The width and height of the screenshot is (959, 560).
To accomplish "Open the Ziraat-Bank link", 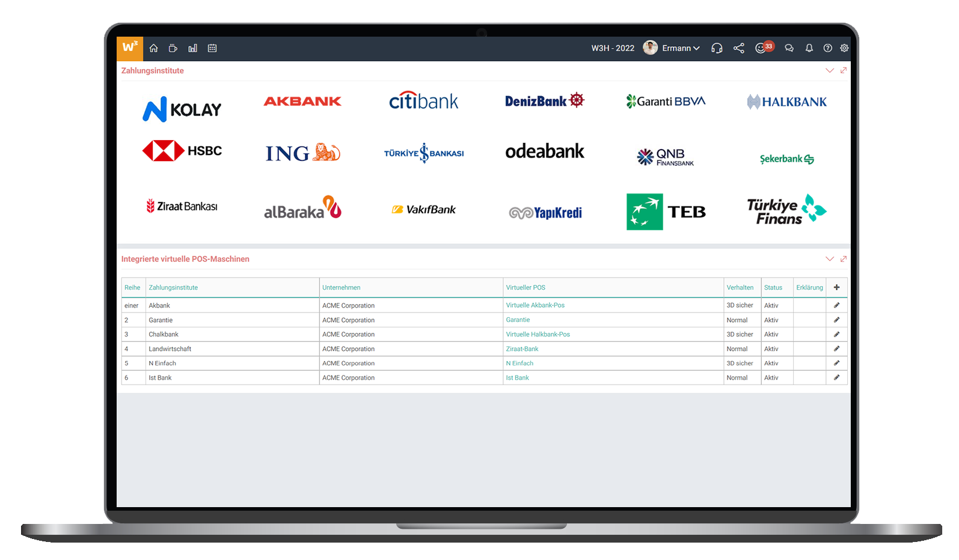I will point(522,348).
